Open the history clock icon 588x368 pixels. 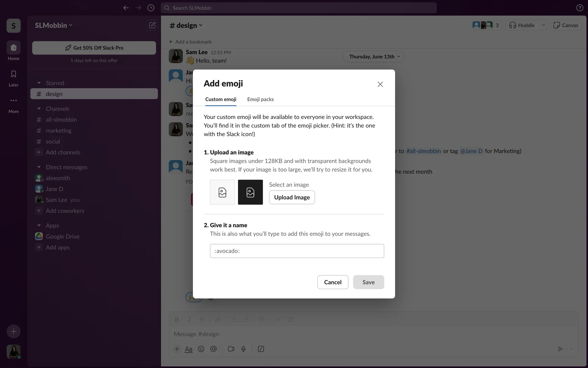point(151,8)
